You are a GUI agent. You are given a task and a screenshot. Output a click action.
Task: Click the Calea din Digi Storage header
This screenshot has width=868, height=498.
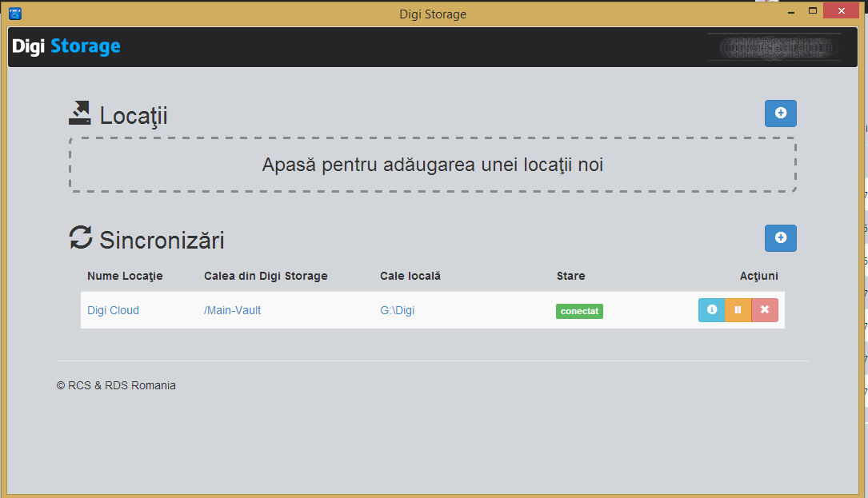click(266, 276)
